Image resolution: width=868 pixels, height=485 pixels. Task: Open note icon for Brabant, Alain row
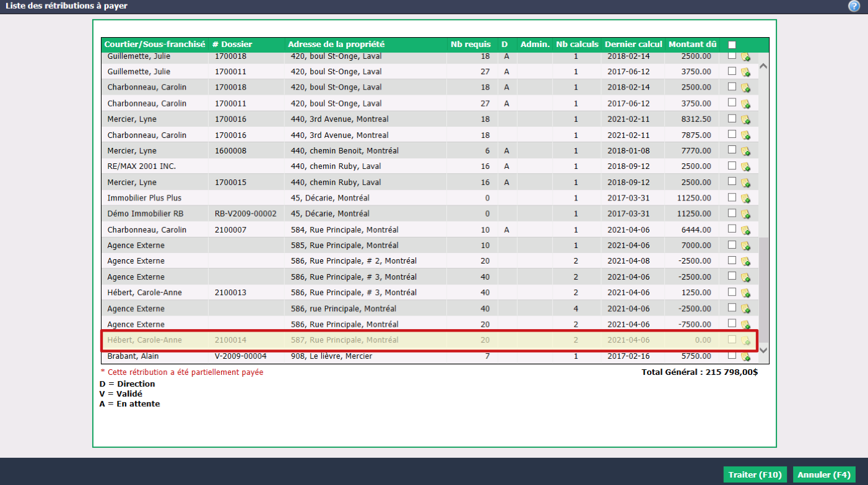coord(745,357)
